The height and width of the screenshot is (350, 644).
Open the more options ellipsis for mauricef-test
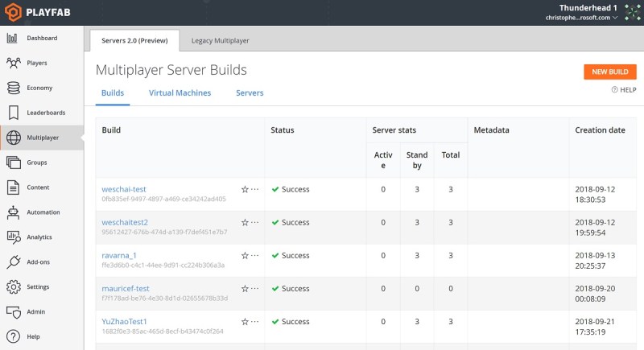(254, 288)
